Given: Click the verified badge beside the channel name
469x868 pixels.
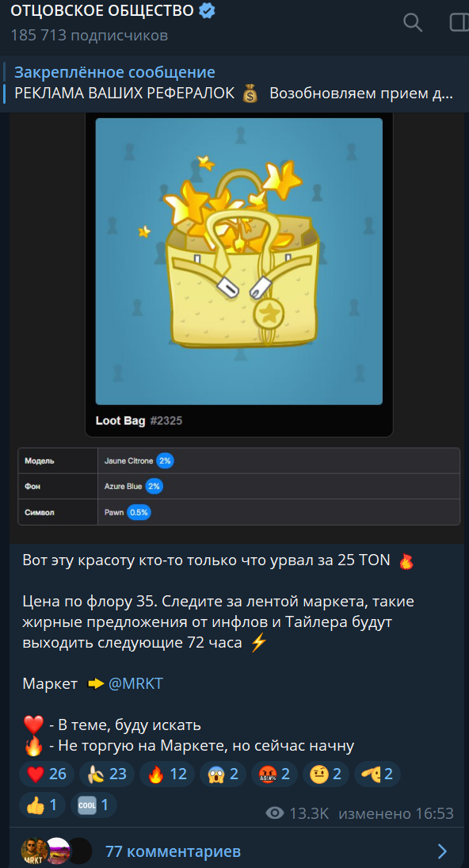Looking at the screenshot, I should (x=208, y=10).
